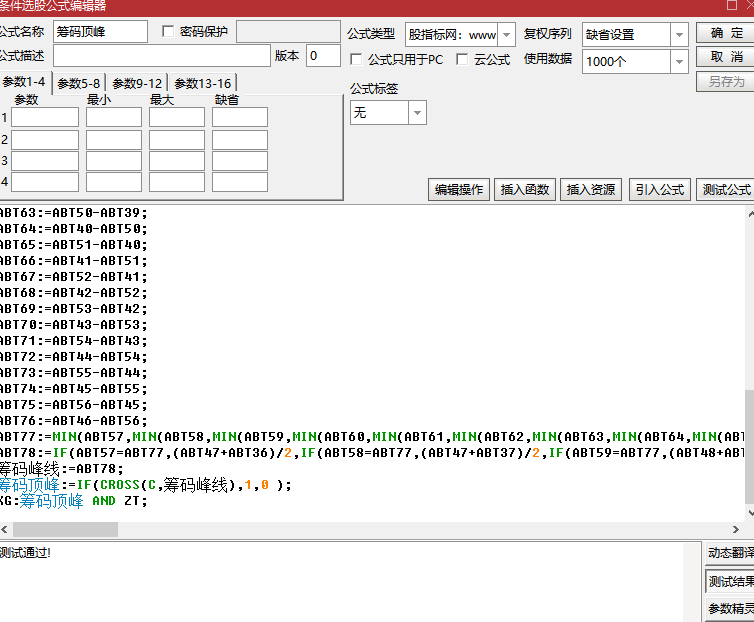The height and width of the screenshot is (622, 754).
Task: Run the 测试公式 button
Action: tap(726, 190)
